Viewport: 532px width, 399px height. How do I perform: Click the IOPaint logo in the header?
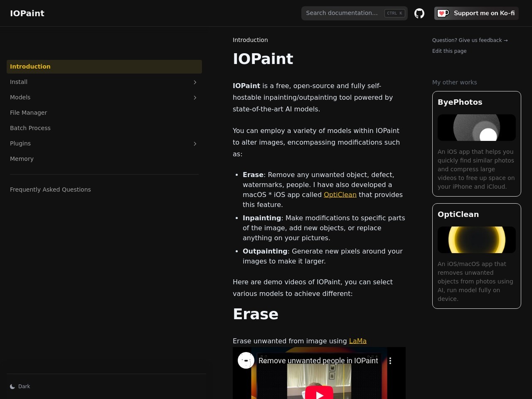tap(27, 13)
